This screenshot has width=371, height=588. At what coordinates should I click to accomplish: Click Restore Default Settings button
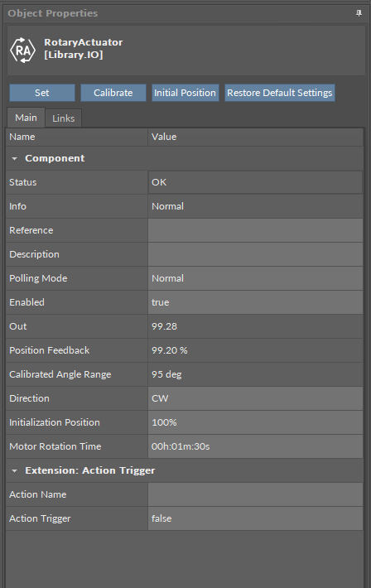tap(279, 93)
